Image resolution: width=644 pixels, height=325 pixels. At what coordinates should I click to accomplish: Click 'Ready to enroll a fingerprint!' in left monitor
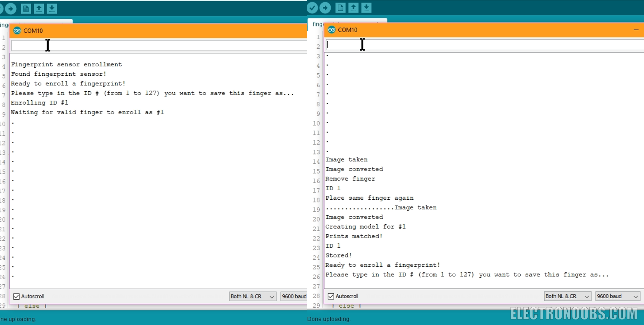coord(68,84)
